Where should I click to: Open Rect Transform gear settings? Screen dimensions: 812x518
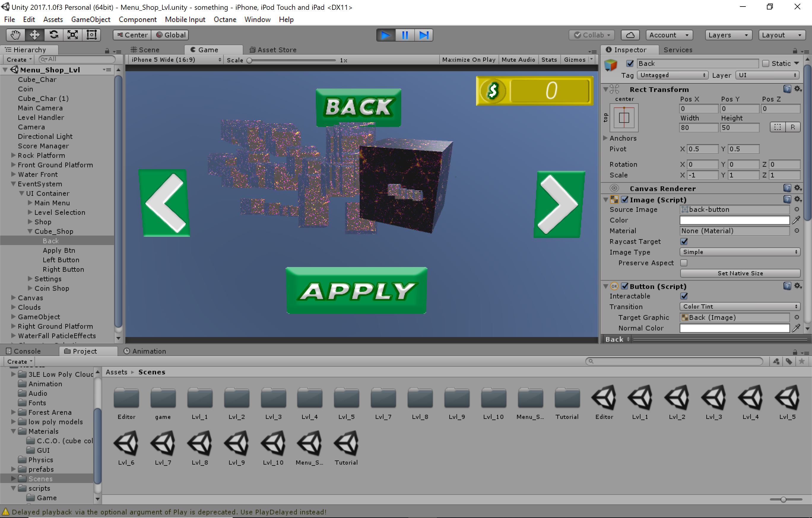[797, 89]
